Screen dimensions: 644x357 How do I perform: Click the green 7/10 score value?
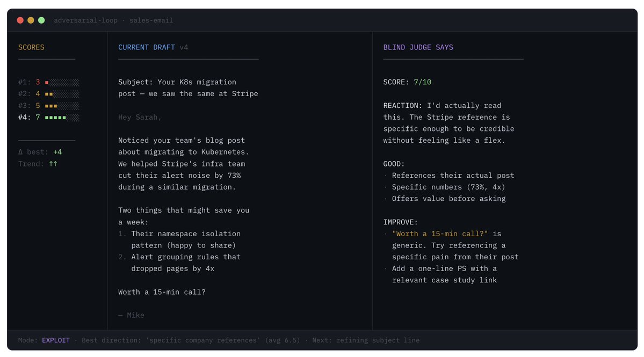point(422,82)
